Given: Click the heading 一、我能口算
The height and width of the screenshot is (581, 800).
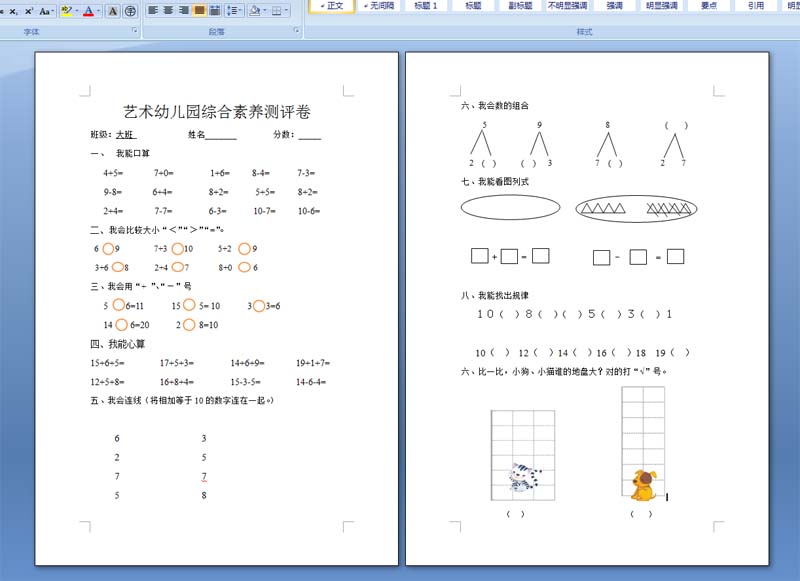Looking at the screenshot, I should 120,154.
